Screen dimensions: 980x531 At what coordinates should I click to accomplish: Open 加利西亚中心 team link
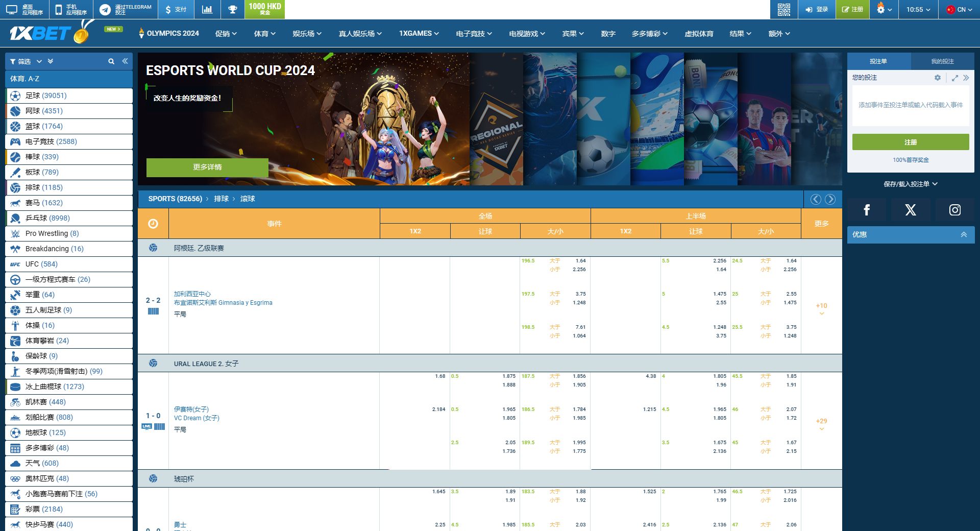(192, 294)
